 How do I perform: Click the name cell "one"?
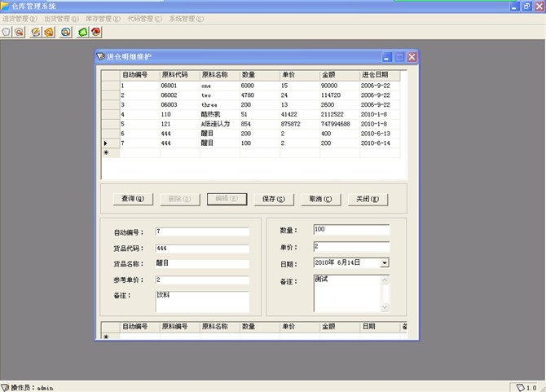(x=220, y=86)
